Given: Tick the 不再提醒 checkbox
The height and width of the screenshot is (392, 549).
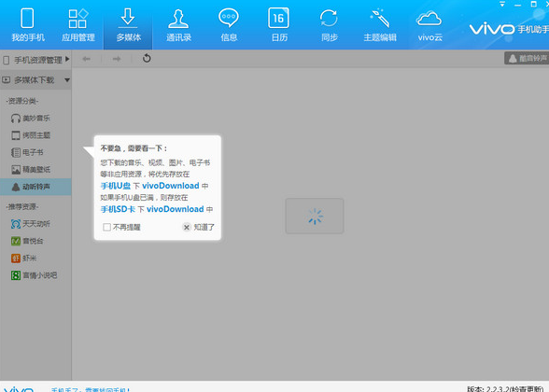Looking at the screenshot, I should coord(106,227).
